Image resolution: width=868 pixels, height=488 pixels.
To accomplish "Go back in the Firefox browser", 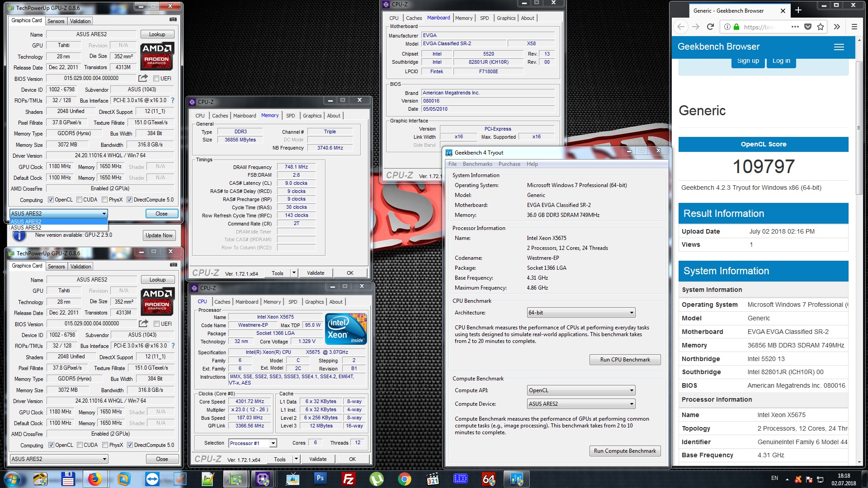I will click(681, 27).
